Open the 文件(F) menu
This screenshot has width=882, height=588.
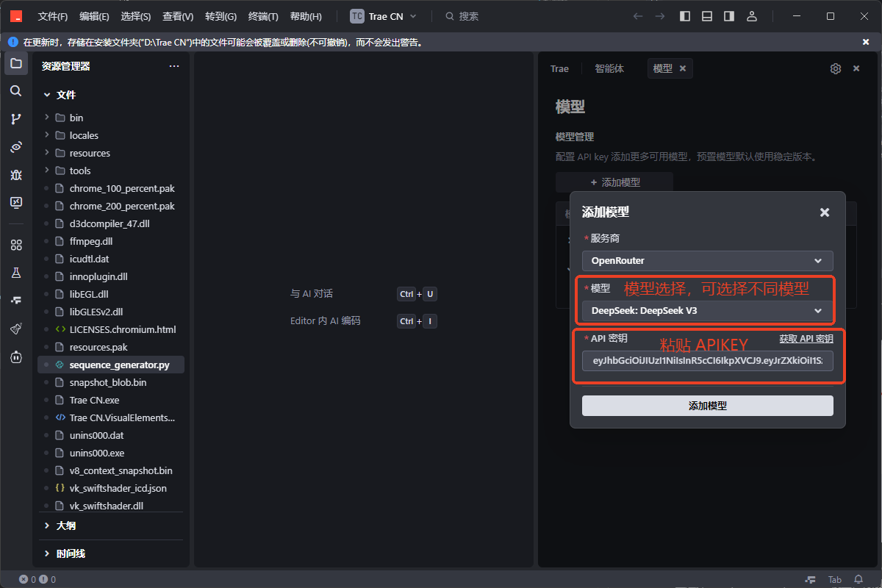pyautogui.click(x=53, y=16)
